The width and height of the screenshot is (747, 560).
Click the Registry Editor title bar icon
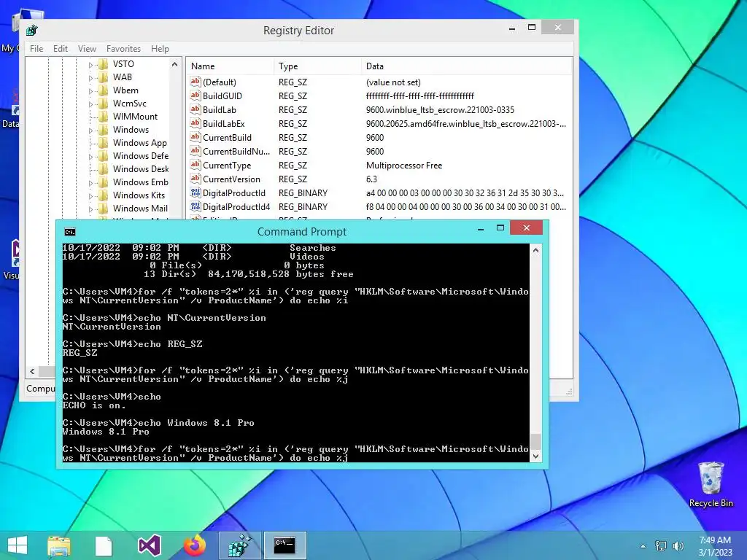pos(32,31)
